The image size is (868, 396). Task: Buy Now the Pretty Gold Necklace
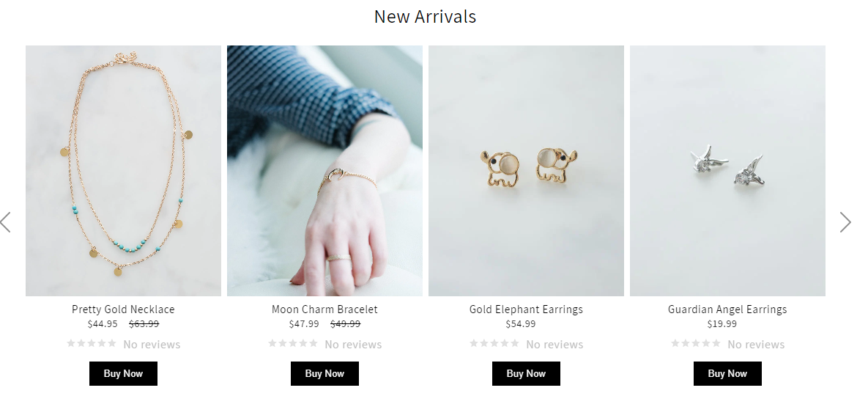[124, 373]
